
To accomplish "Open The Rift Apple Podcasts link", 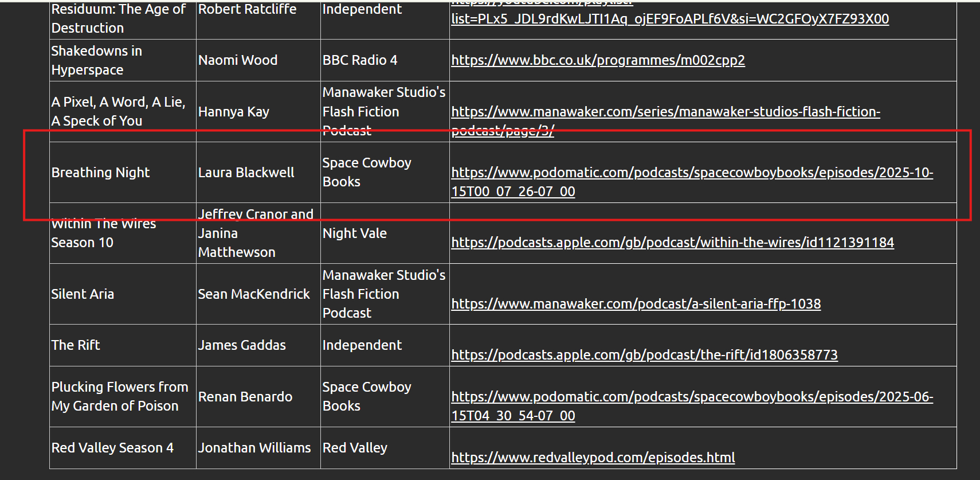I will [644, 355].
